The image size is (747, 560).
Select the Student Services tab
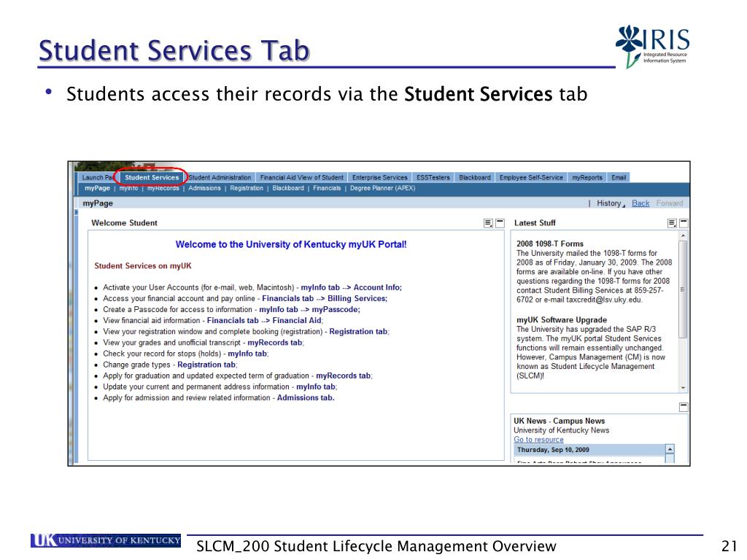tap(152, 177)
